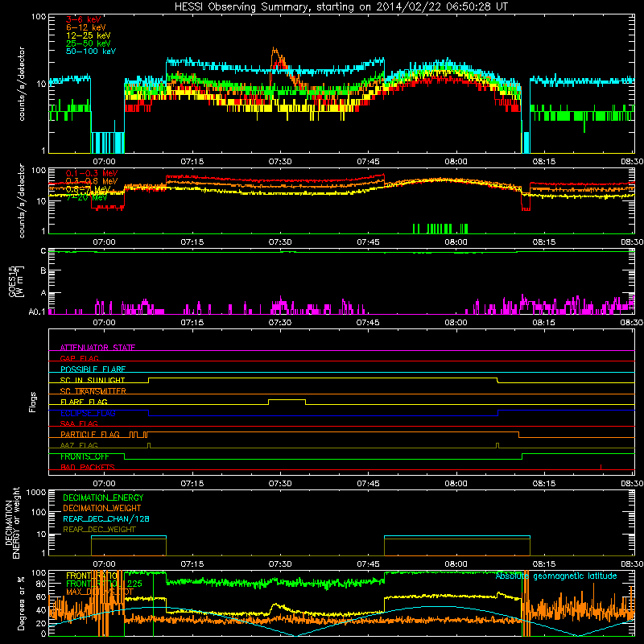Click the ATTENUATOR_STATE flag label
644x644 pixels.
point(97,348)
